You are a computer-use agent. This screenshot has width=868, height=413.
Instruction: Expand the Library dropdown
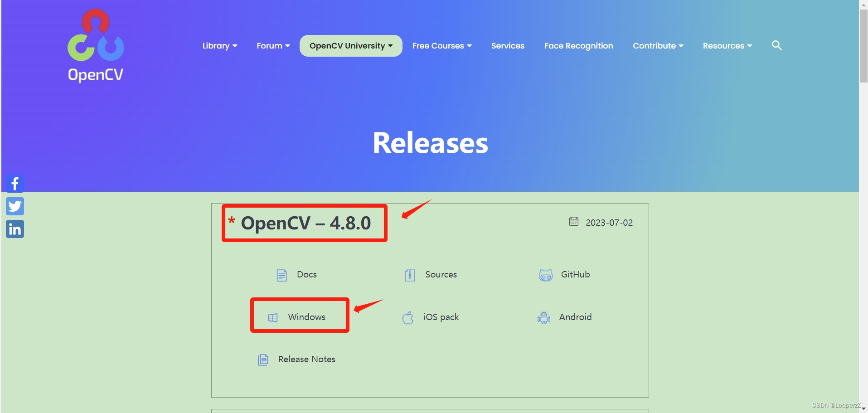tap(219, 45)
